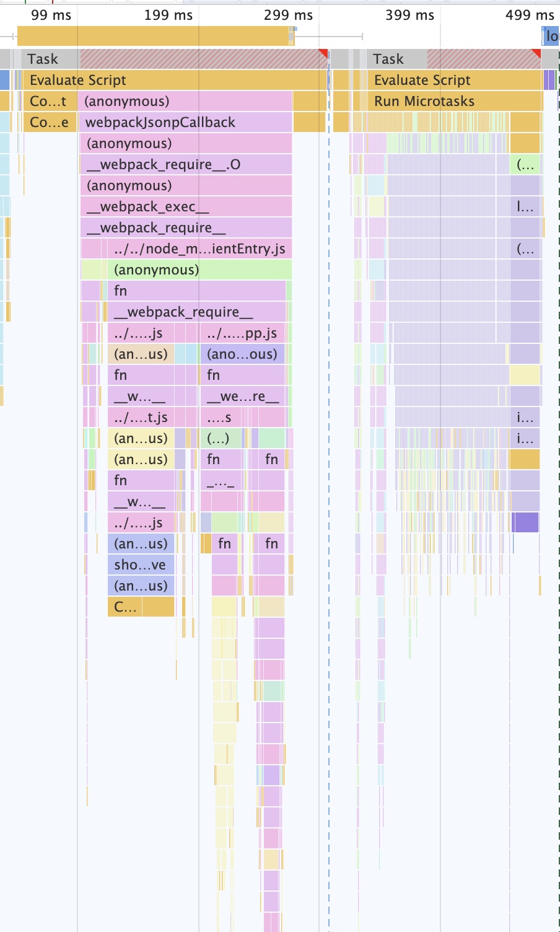Click the __we…re__ flame bar
The height and width of the screenshot is (932, 560).
click(x=242, y=397)
